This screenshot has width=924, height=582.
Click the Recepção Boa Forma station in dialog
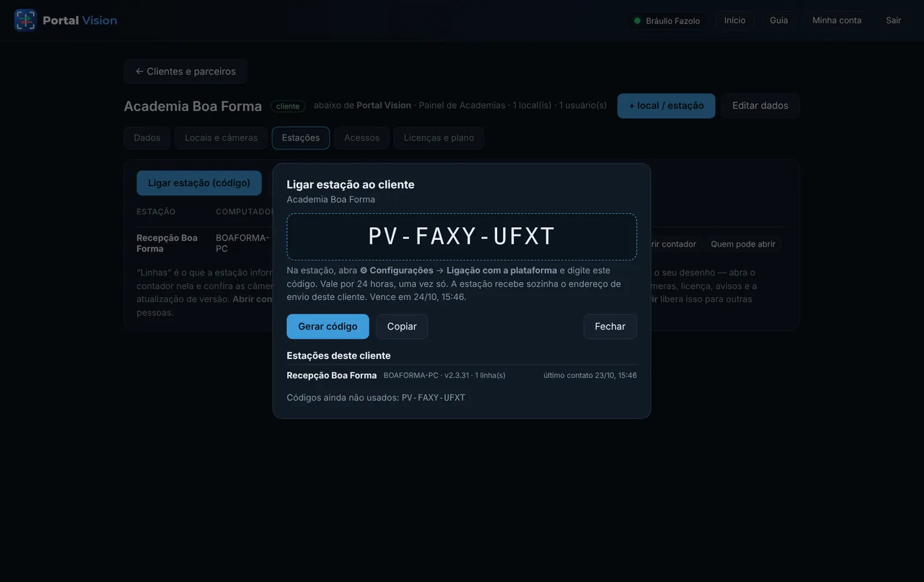(331, 375)
